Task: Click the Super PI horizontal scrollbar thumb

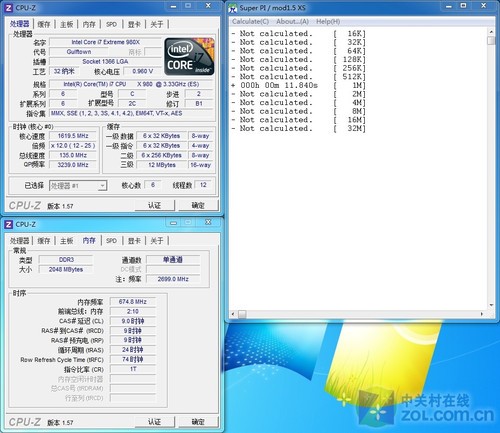Action: click(x=242, y=314)
